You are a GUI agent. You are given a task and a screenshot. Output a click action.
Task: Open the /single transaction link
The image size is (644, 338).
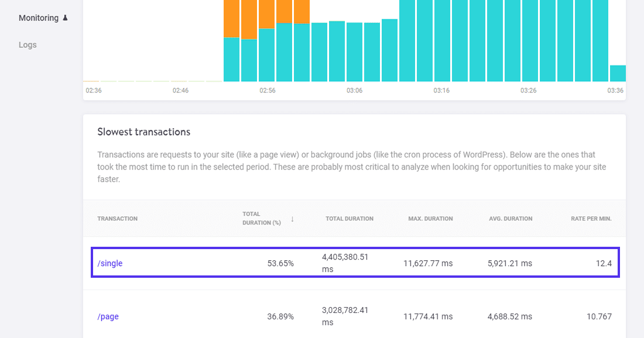(x=110, y=263)
